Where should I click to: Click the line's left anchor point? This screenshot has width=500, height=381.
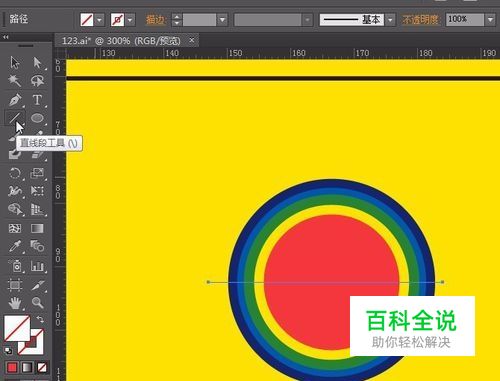click(x=208, y=282)
